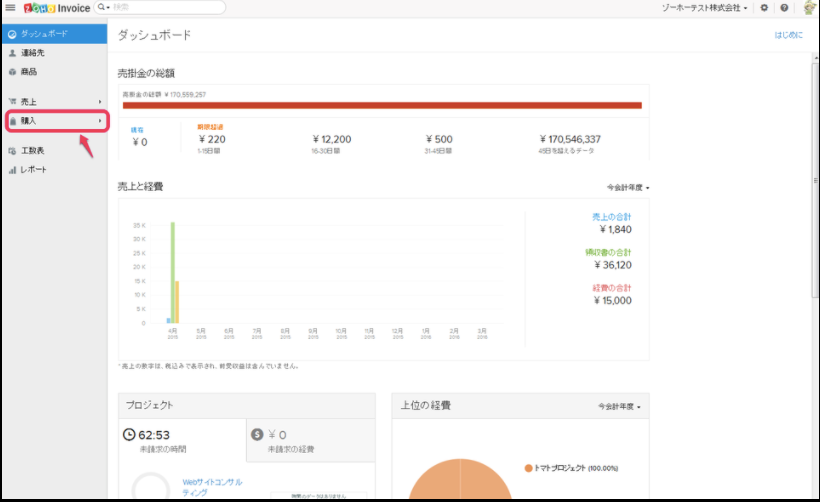Click the ¥ 36,120 receipts total
Screen dimensions: 820x502
point(612,265)
